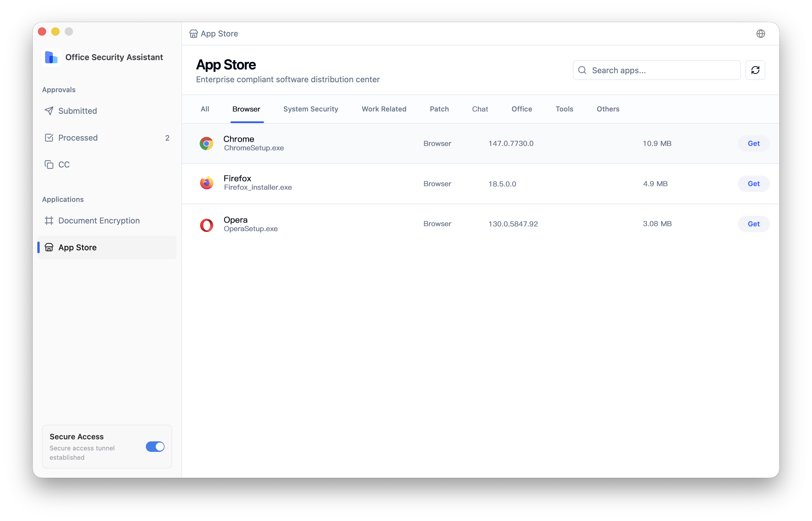Screen dimensions: 812x521
Task: Click the refresh app list icon
Action: tap(755, 70)
